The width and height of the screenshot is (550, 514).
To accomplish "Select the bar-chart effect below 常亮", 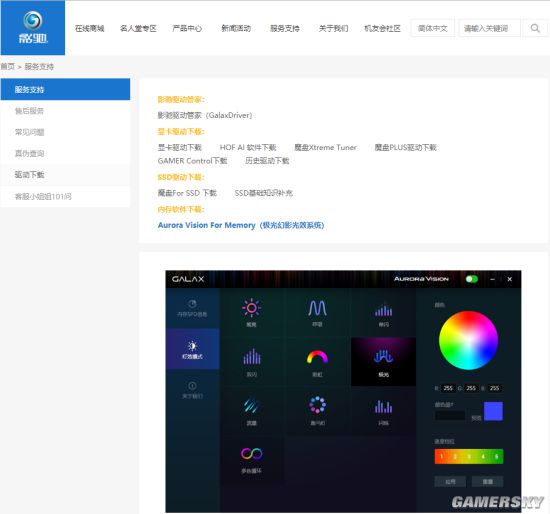I will coord(251,362).
